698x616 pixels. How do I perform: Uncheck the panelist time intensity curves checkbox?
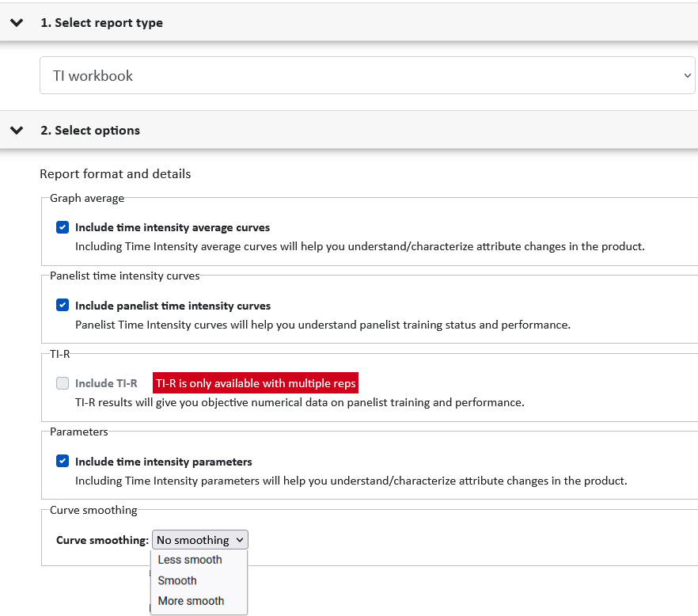[x=63, y=306]
